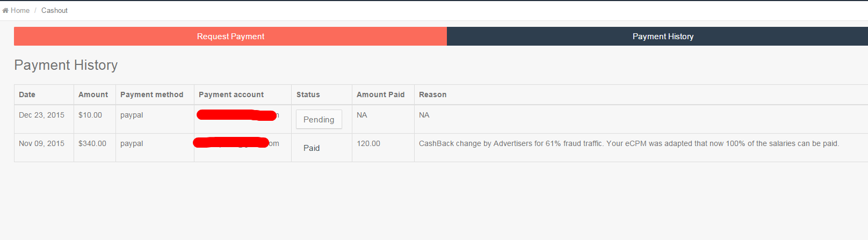The height and width of the screenshot is (240, 868).
Task: Switch to the Request Payment tab
Action: [x=230, y=37]
